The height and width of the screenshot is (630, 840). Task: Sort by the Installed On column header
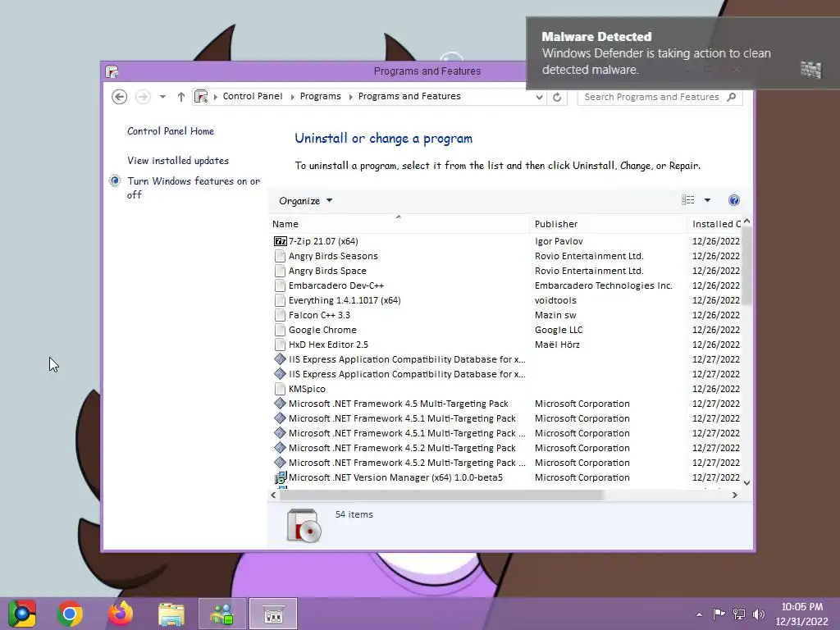tap(714, 224)
